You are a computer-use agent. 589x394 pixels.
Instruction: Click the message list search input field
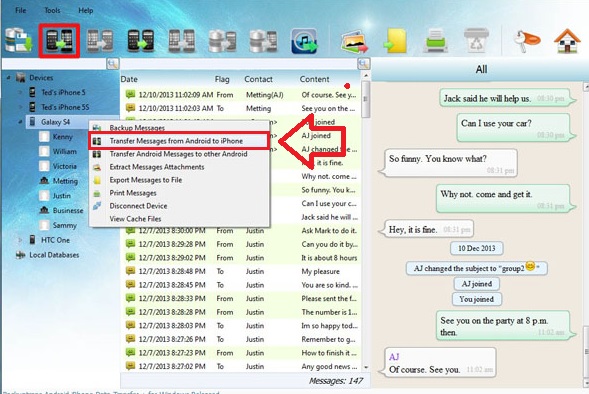tap(239, 63)
